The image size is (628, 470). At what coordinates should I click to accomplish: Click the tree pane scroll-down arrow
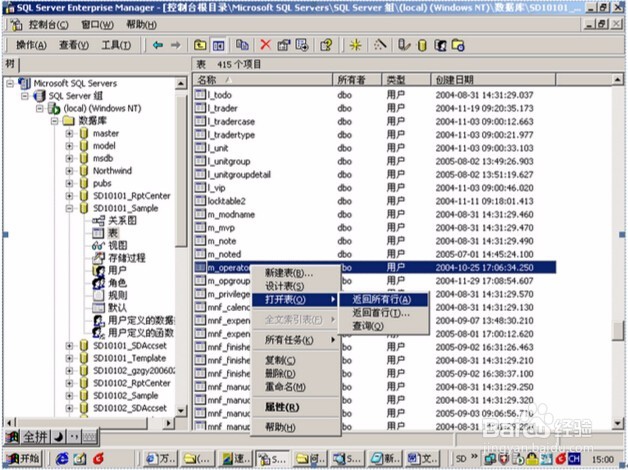coord(181,410)
